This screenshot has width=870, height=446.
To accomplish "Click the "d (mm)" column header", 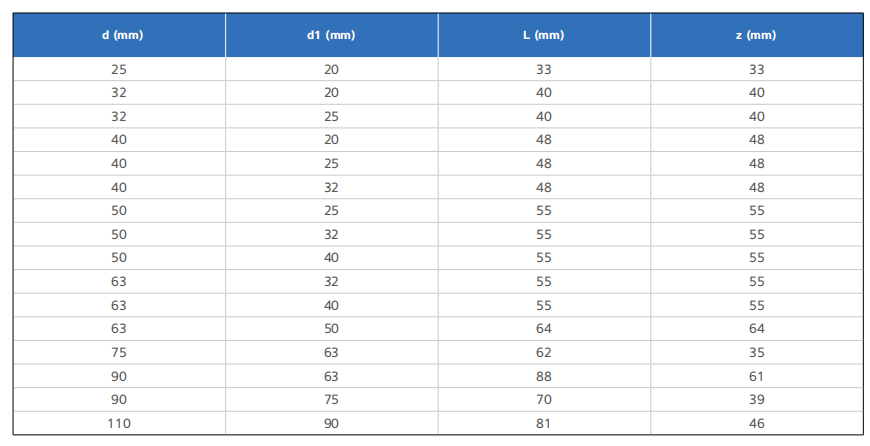I will point(119,35).
